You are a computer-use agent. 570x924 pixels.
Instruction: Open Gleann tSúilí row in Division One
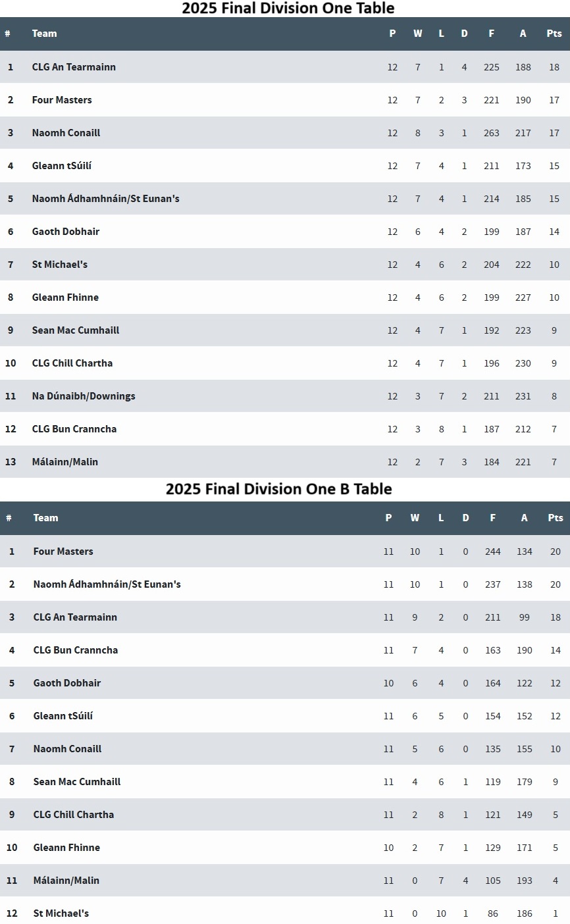click(285, 166)
